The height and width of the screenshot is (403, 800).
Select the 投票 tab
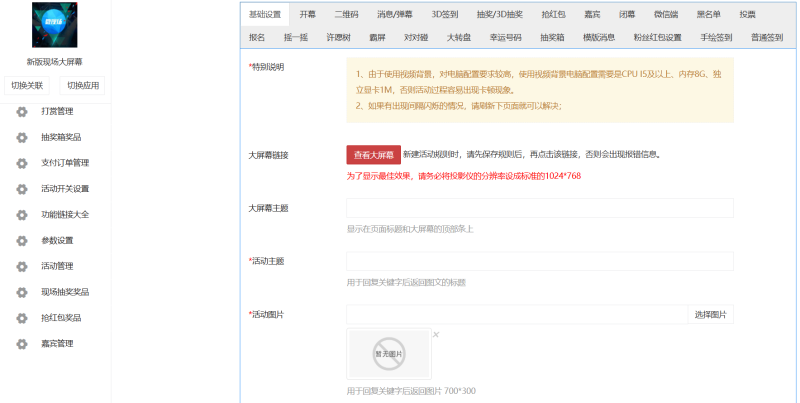pos(747,14)
